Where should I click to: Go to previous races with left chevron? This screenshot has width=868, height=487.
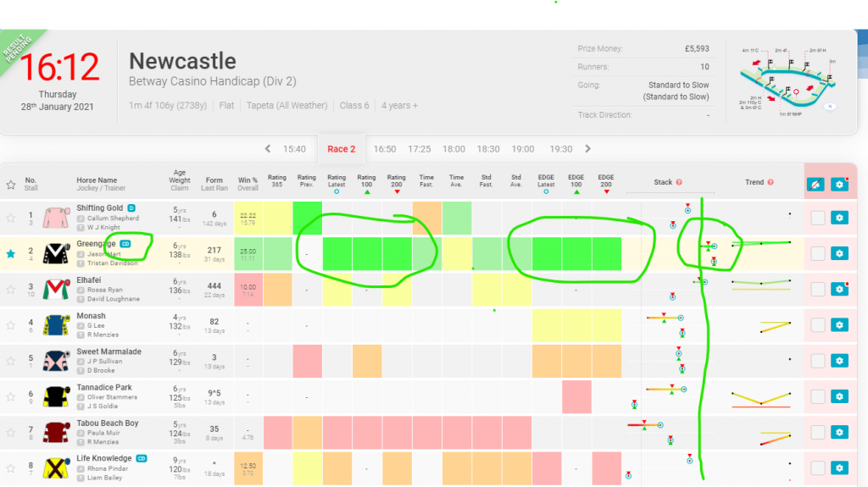coord(268,149)
